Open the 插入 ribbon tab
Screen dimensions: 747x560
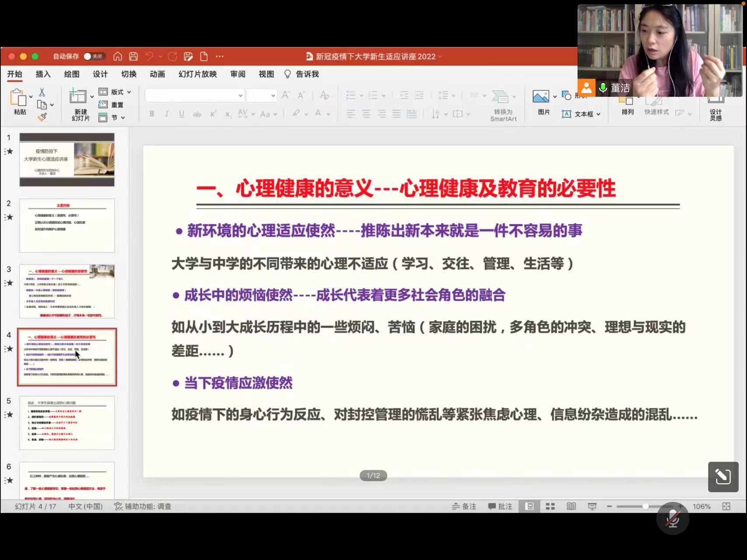click(x=43, y=74)
